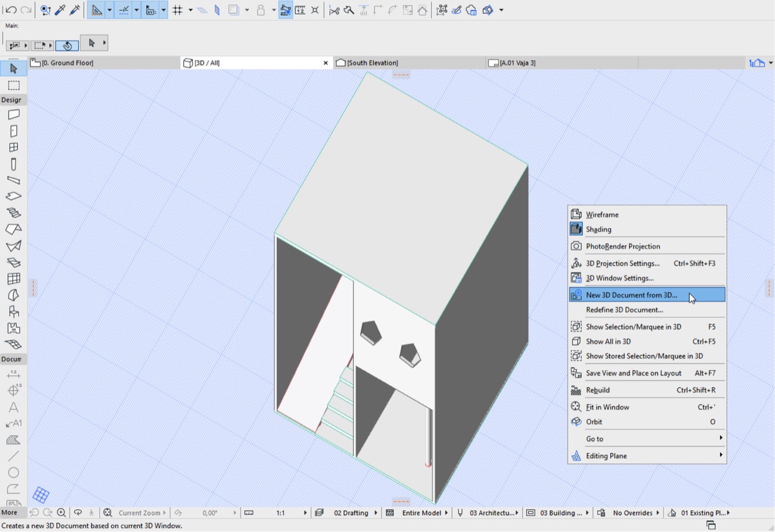Select the Marquee tool in the toolbox

coord(13,85)
